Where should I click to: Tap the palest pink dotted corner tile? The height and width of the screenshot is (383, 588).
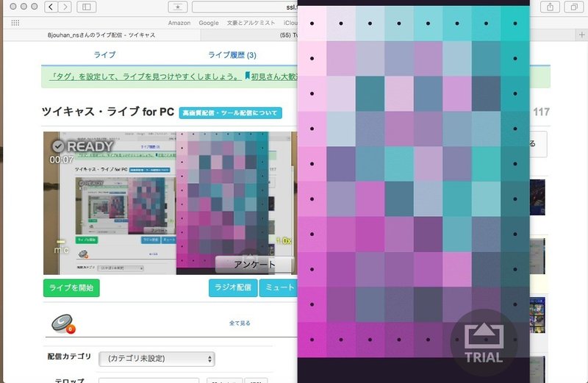coord(312,24)
